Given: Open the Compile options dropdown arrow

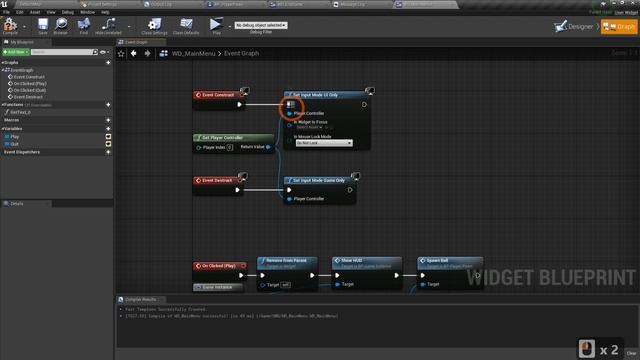Looking at the screenshot, I should 24,27.
